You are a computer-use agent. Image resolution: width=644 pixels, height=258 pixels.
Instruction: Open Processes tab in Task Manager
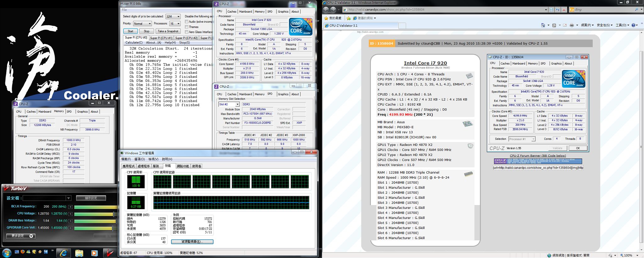tap(143, 166)
